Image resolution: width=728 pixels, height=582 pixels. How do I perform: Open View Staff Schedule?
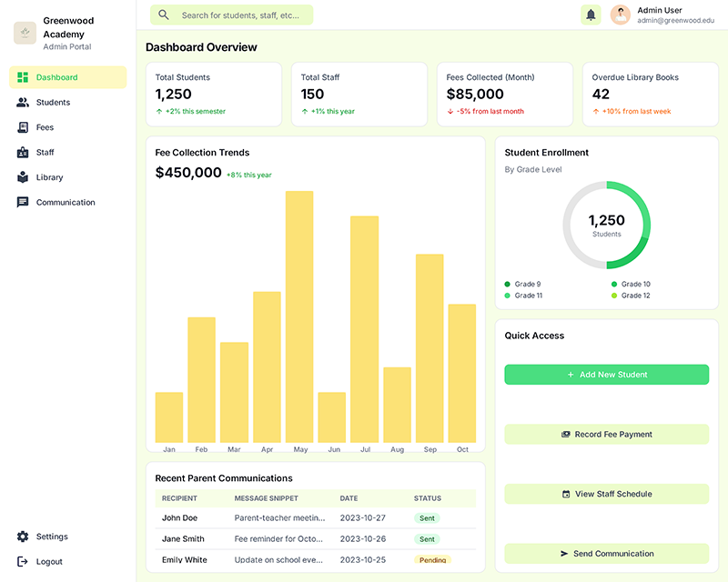[x=606, y=494]
